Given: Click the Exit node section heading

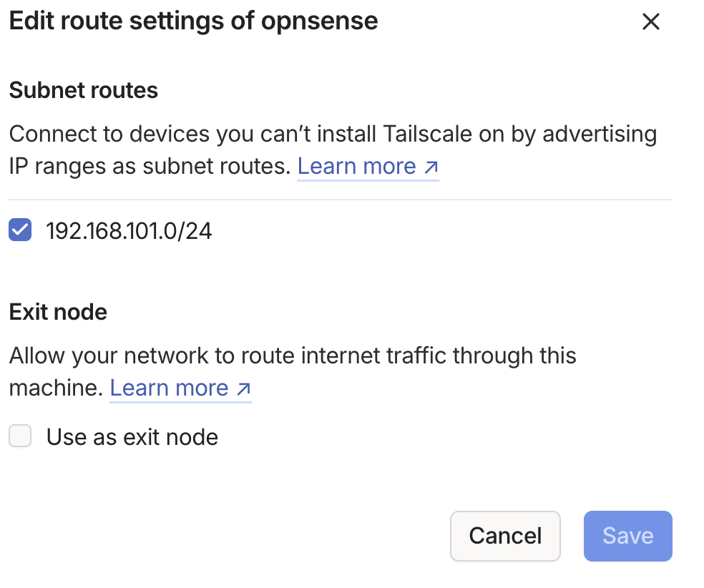Looking at the screenshot, I should [58, 312].
